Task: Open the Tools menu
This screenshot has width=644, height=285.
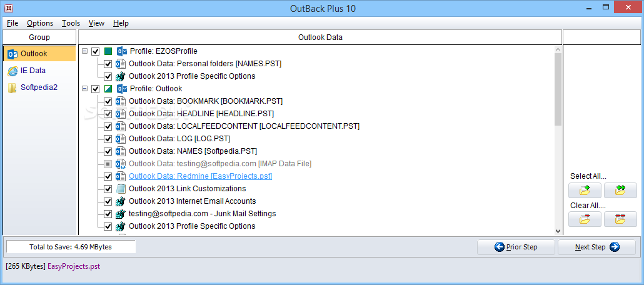Action: [x=71, y=23]
